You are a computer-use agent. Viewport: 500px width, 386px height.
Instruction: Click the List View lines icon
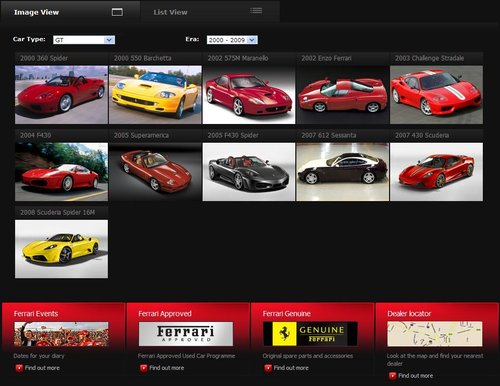point(256,11)
